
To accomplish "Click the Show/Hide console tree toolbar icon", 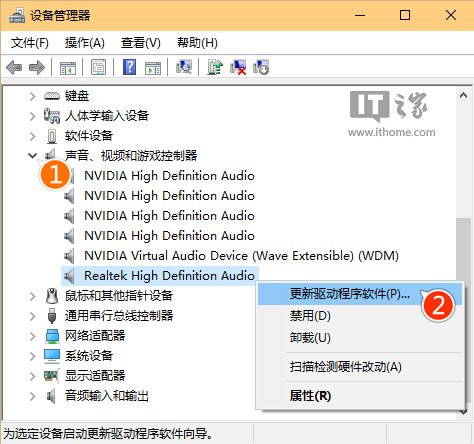I will 68,68.
